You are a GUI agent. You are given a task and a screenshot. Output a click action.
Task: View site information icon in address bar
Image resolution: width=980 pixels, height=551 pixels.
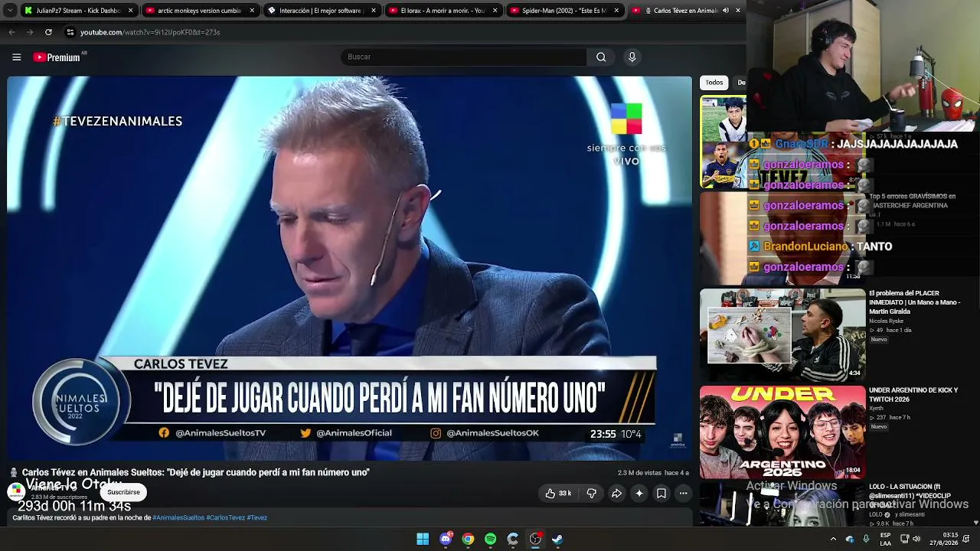coord(70,32)
